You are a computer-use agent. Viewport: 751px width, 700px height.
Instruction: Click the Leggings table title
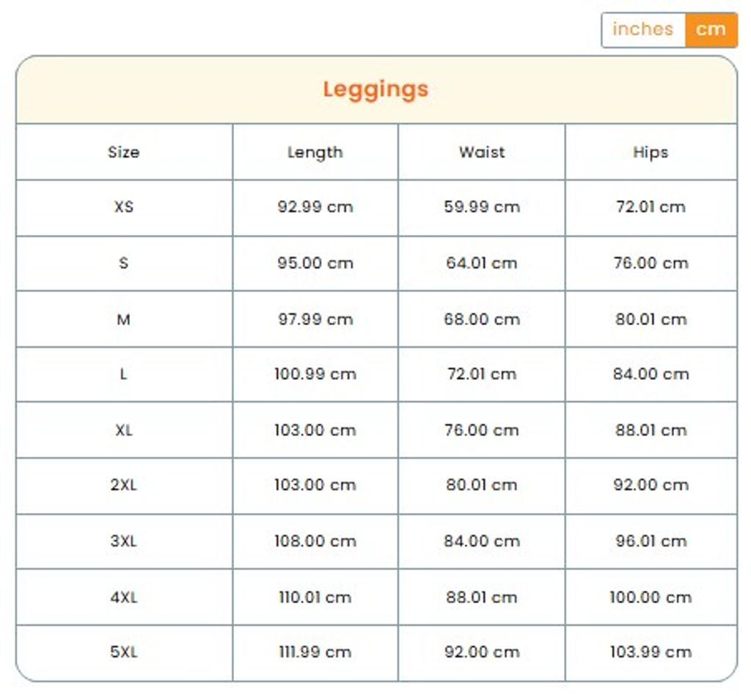coord(375,90)
